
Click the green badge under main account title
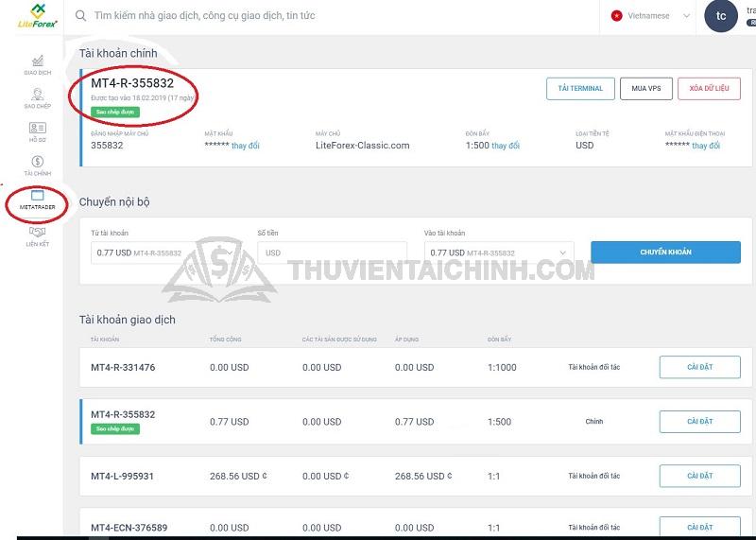[x=115, y=112]
